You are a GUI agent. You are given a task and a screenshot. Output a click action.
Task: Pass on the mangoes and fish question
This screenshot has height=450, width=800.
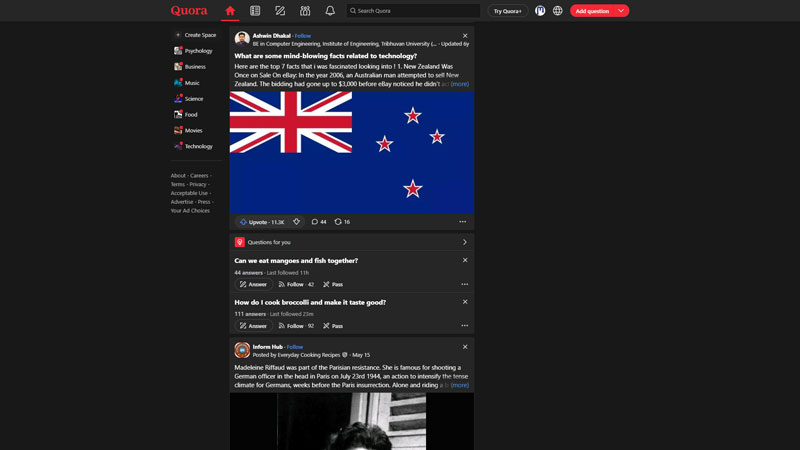tap(333, 284)
